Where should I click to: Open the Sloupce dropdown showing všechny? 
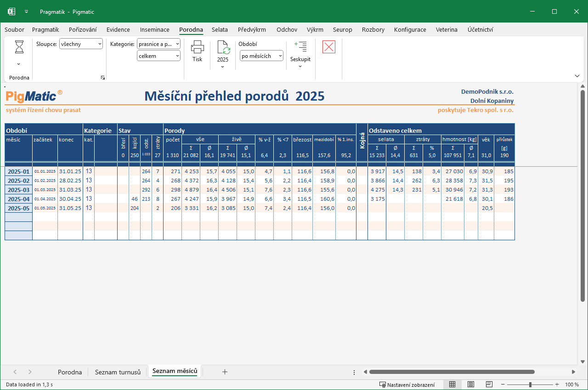(81, 44)
